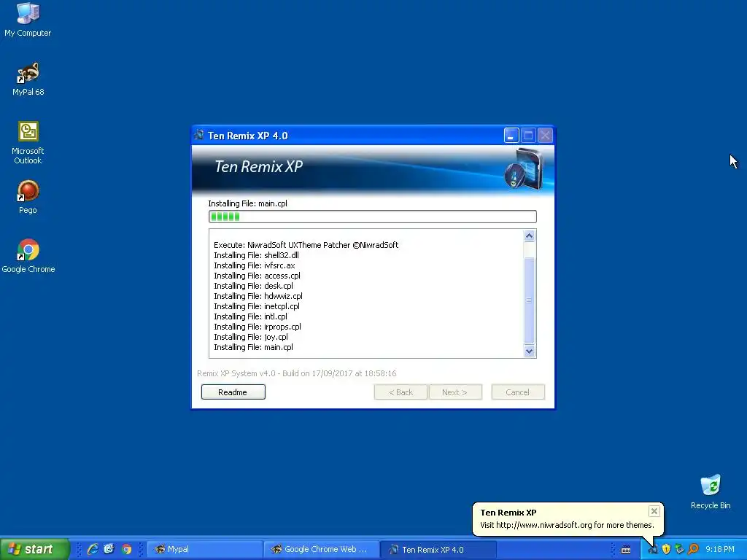The height and width of the screenshot is (560, 747).
Task: Click the 'Installing File: hdwwiz.cpl' log line
Action: 258,296
